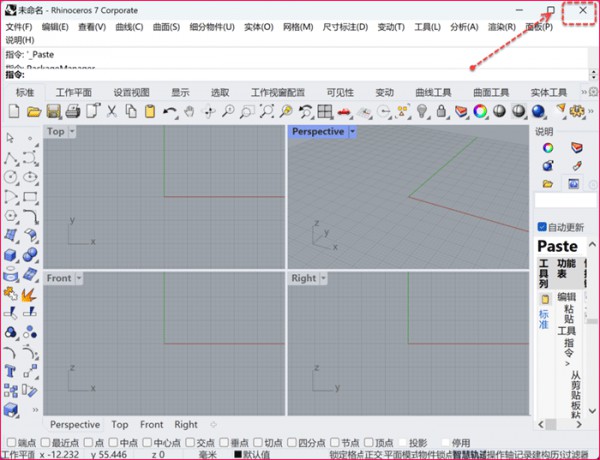This screenshot has width=600, height=460.
Task: Enable the 最近点 osnap checkbox
Action: 46,442
